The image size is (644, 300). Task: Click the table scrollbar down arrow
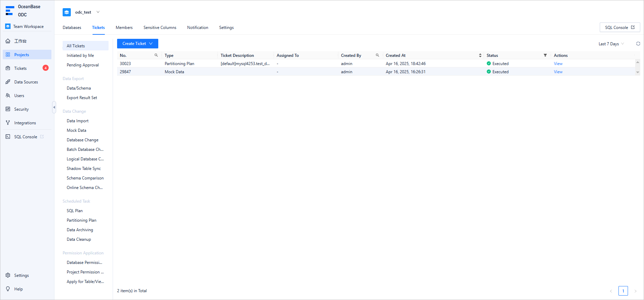pos(638,72)
